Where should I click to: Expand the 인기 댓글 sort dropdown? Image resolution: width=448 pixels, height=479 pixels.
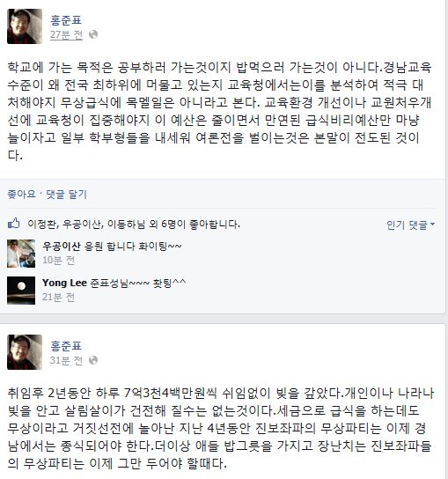click(410, 225)
